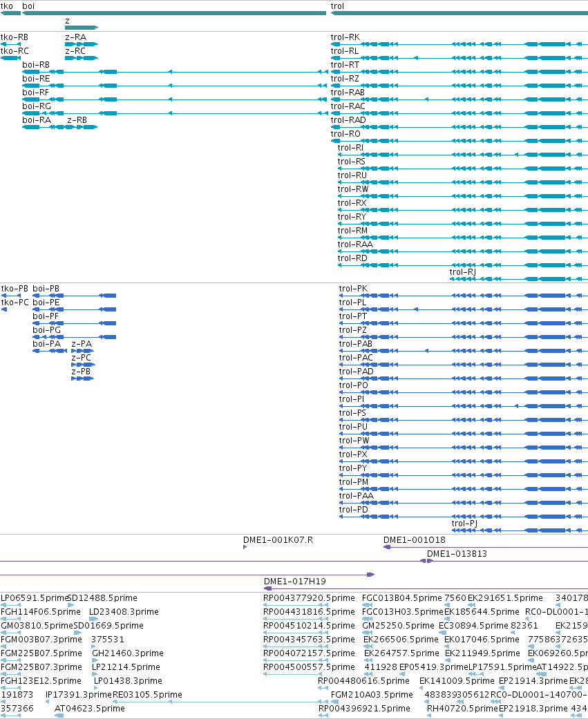The width and height of the screenshot is (588, 719).
Task: Click EST RE03105.5prime
Action: coord(147,695)
